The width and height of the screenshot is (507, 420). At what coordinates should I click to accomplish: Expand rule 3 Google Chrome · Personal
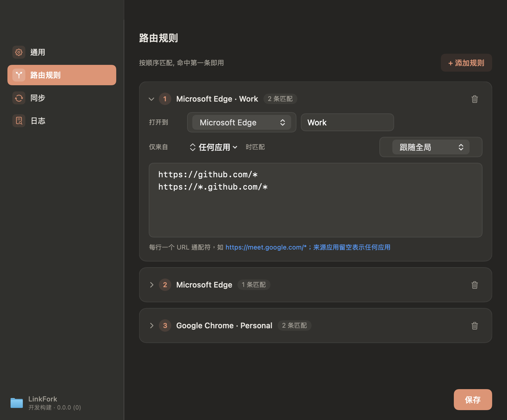[x=151, y=325]
